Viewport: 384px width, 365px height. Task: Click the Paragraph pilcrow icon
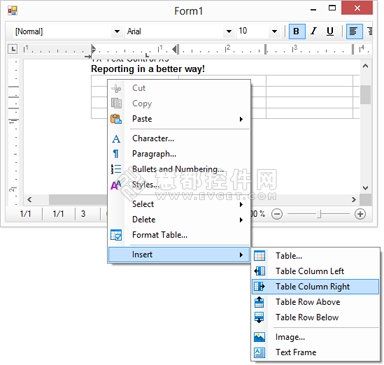[x=116, y=154]
